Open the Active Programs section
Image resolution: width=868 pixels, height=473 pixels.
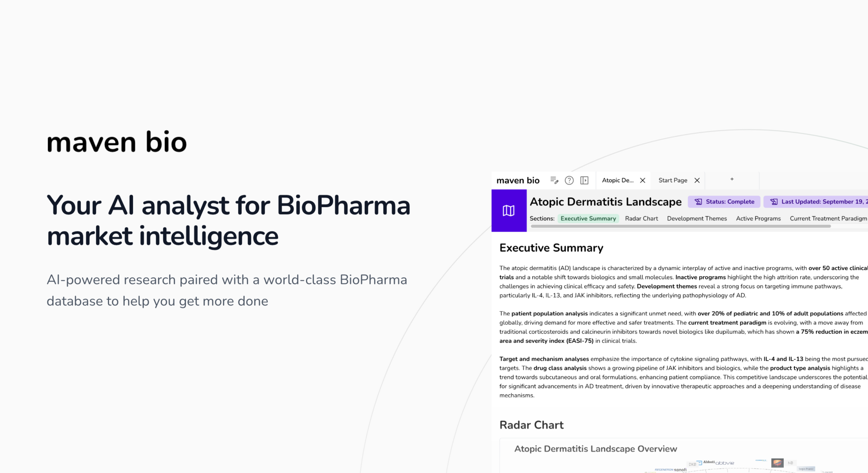pos(758,218)
